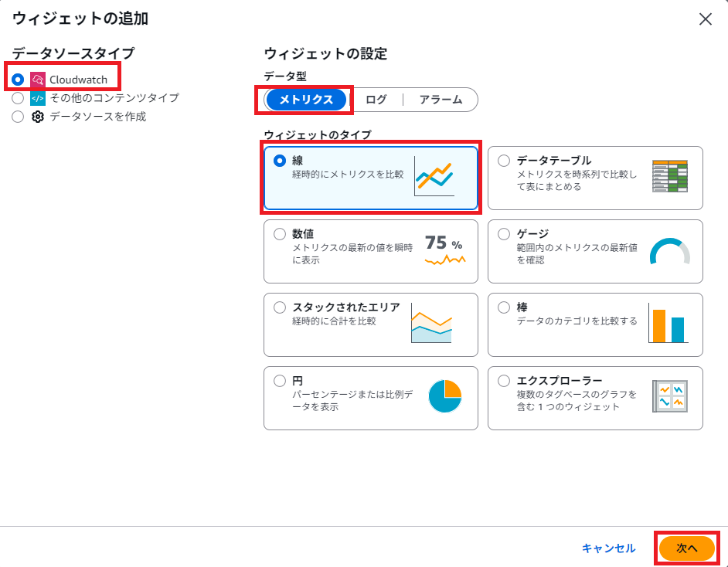728x567 pixels.
Task: Choose the データソースを作成 radio option
Action: pyautogui.click(x=18, y=117)
